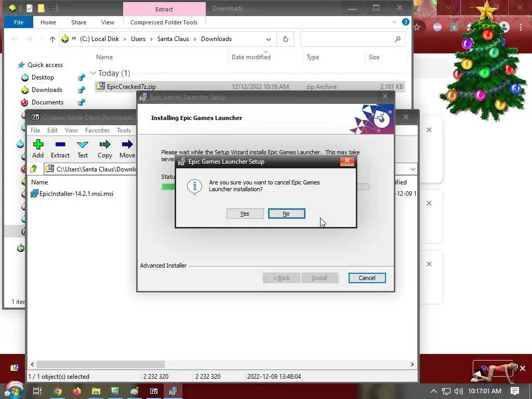532x399 pixels.
Task: Click the 7-Zip horizontal scrollbar left arrow
Action: coord(32,364)
